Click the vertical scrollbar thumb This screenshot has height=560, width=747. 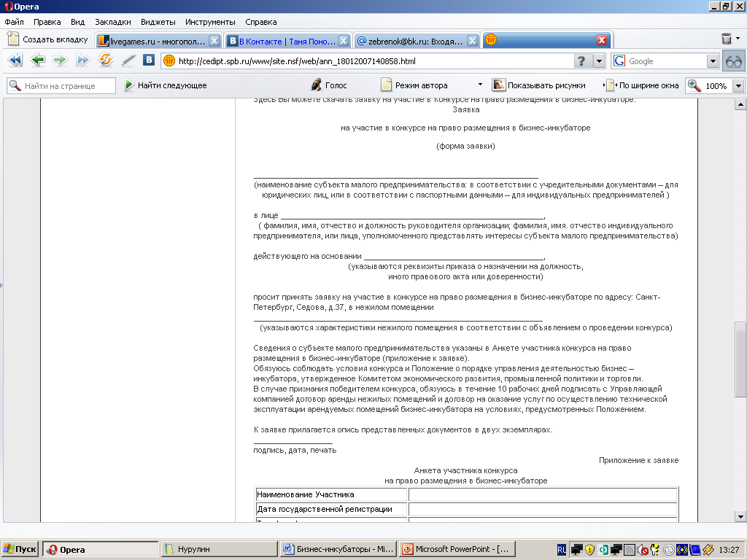740,359
